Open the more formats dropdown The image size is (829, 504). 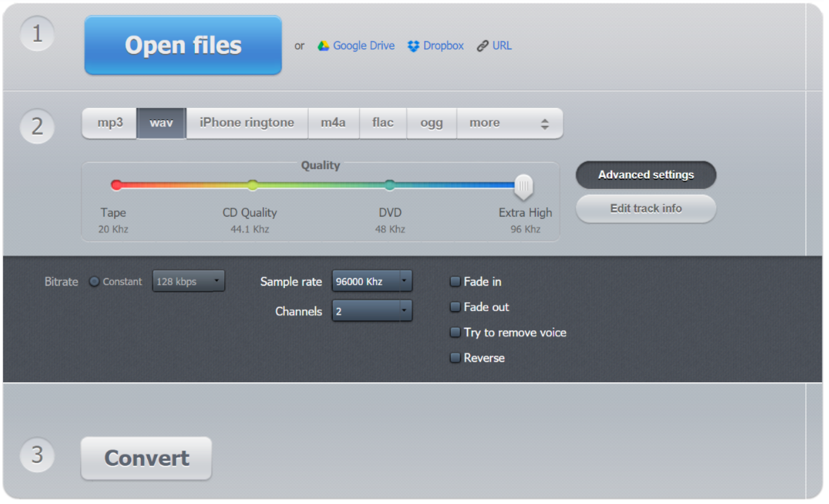pos(509,123)
